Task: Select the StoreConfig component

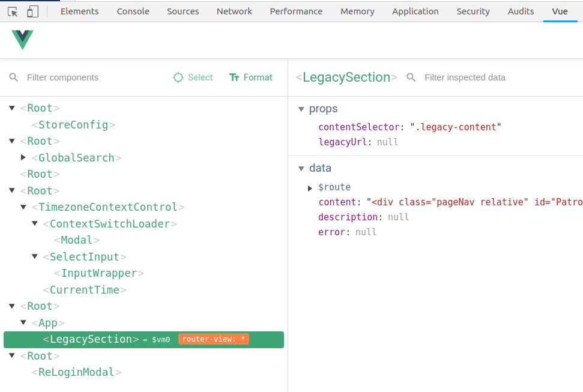Action: click(73, 125)
